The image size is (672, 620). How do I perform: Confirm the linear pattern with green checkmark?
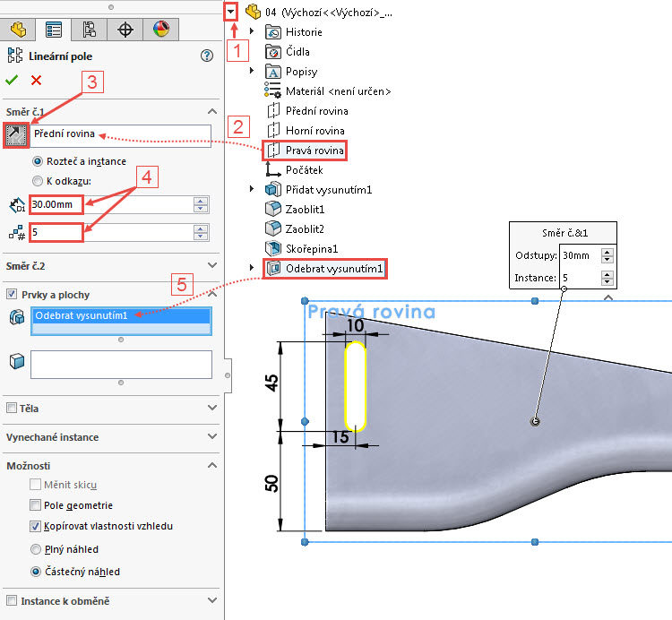coord(12,80)
